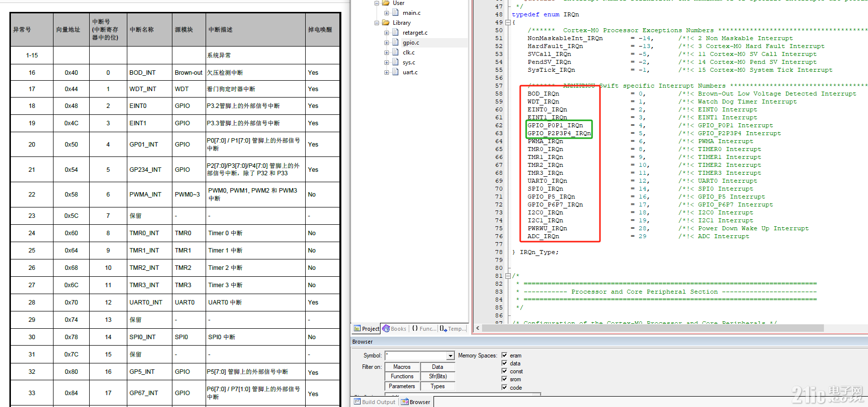Expand the gpio.c node
The image size is (868, 407).
[x=386, y=43]
